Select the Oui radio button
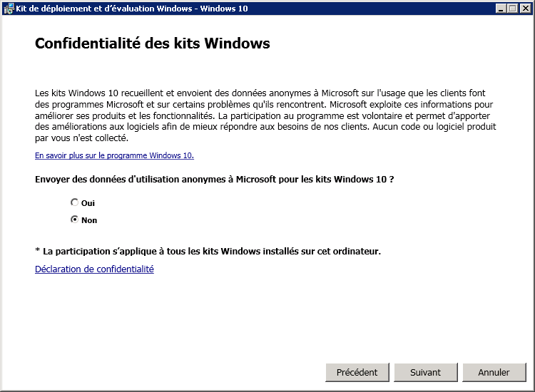 pos(74,202)
